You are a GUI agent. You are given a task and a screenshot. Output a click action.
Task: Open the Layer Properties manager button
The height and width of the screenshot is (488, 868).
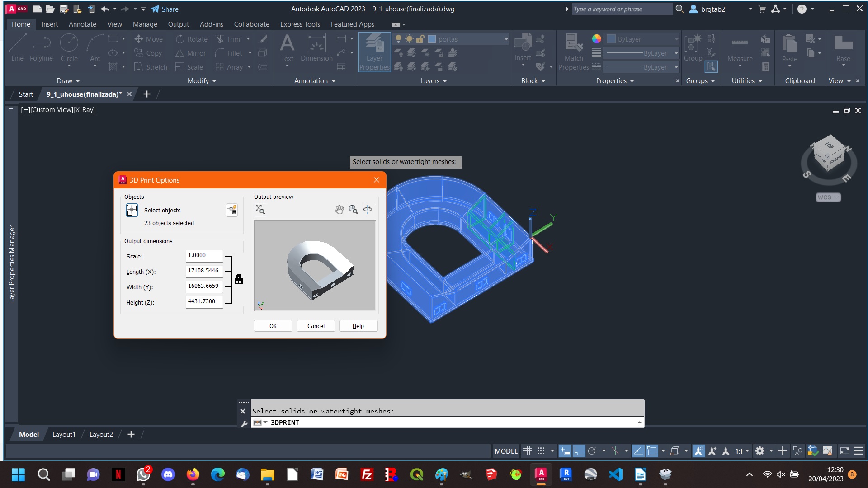coord(374,52)
